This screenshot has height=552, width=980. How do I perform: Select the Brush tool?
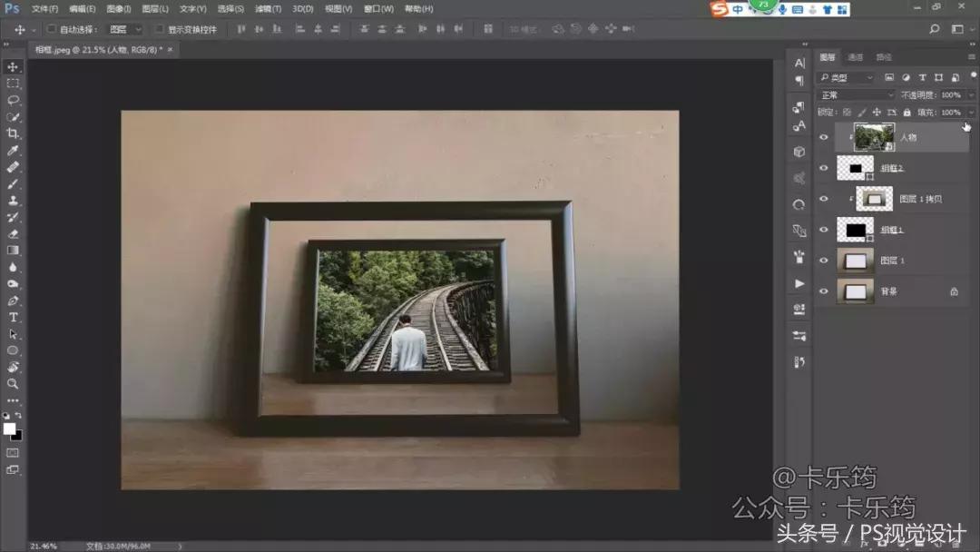tap(13, 183)
